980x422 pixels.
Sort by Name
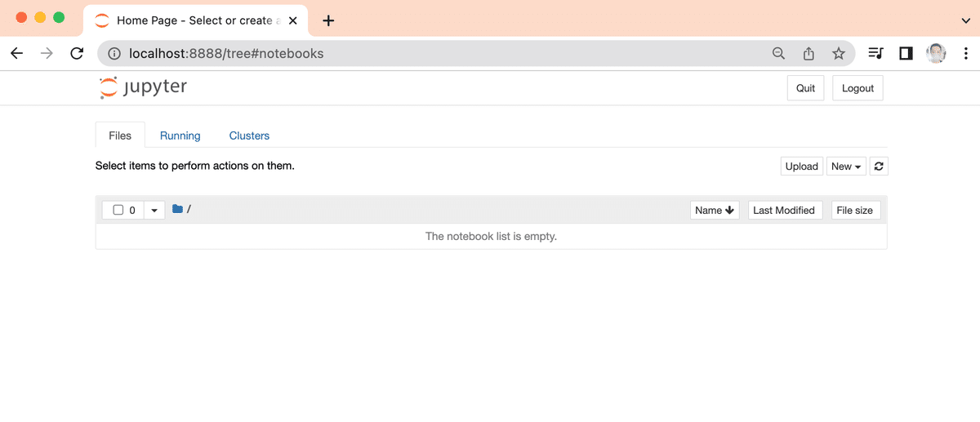715,211
